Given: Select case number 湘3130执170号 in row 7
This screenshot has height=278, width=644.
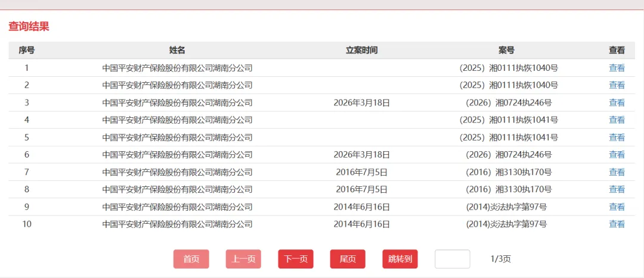Looking at the screenshot, I should point(509,172).
